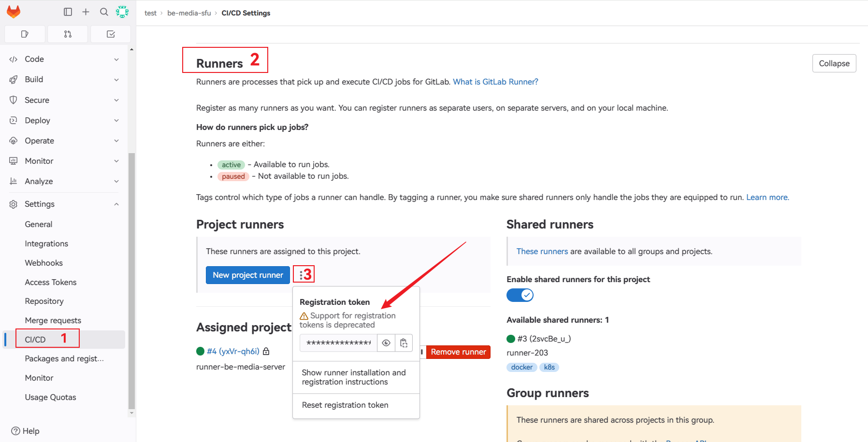Click the Analyze chart icon
This screenshot has width=868, height=442.
click(14, 181)
